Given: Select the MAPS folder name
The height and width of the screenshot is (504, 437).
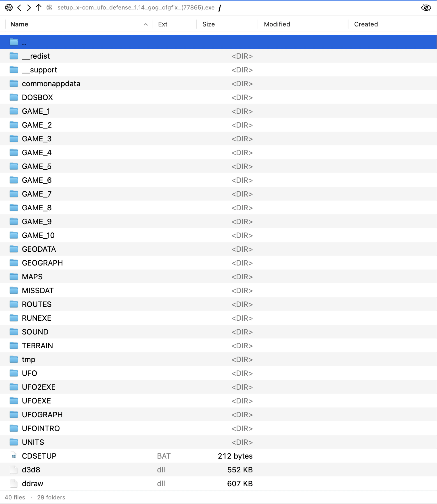Looking at the screenshot, I should [x=32, y=277].
